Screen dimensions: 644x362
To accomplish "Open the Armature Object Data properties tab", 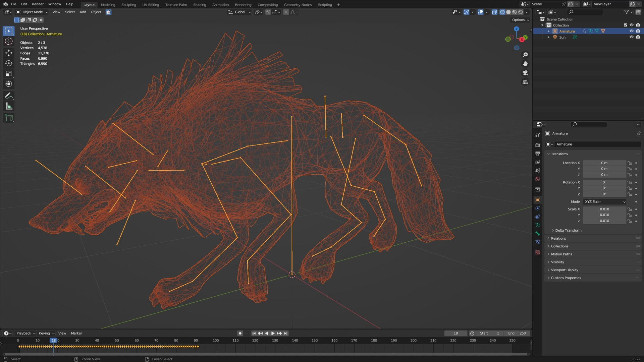I will (538, 225).
